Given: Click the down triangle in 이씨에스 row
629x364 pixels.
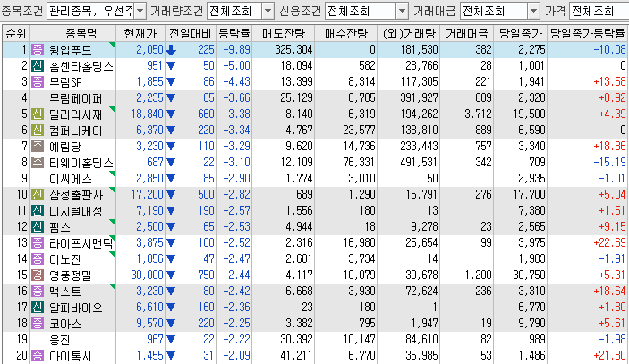Looking at the screenshot, I should pos(171,179).
